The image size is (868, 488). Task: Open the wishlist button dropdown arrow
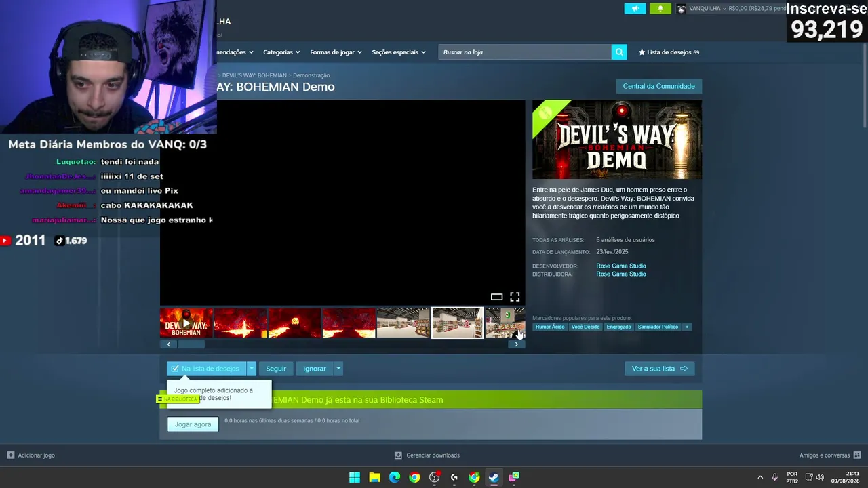(251, 369)
